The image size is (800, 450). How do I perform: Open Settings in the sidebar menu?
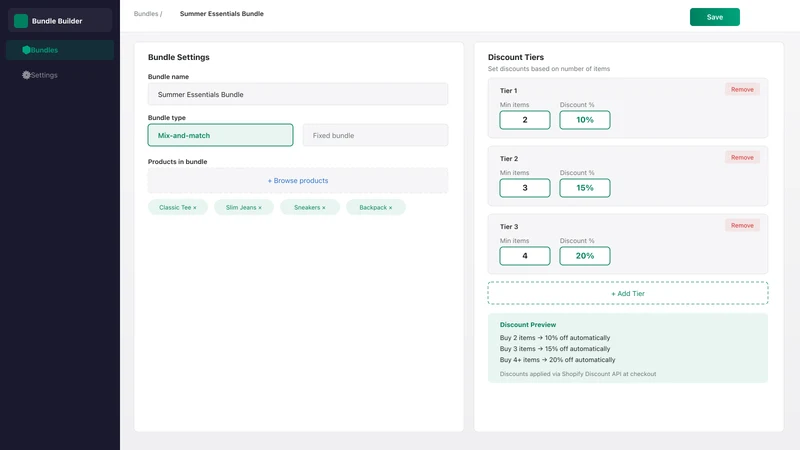pyautogui.click(x=60, y=75)
